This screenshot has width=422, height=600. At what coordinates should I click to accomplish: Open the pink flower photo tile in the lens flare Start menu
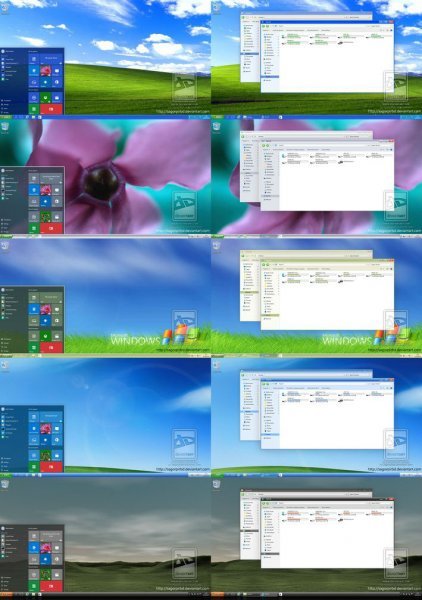[x=46, y=429]
